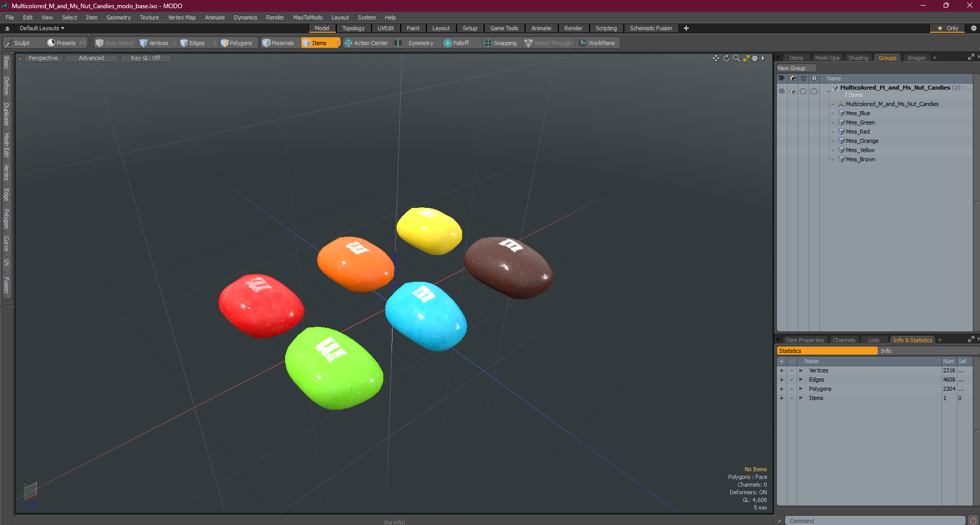Screen dimensions: 980x525
Task: Select the Mms_Yellow item in Groups list
Action: click(x=860, y=150)
